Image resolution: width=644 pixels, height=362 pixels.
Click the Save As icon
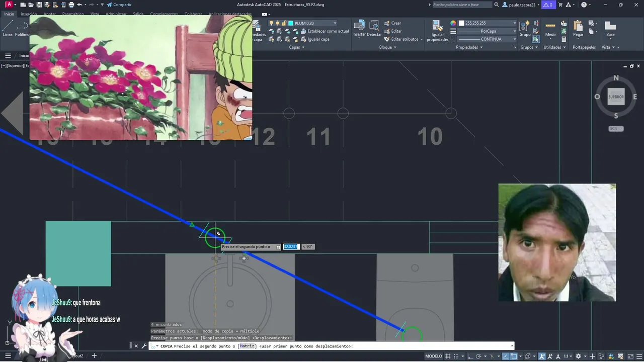coord(47,5)
